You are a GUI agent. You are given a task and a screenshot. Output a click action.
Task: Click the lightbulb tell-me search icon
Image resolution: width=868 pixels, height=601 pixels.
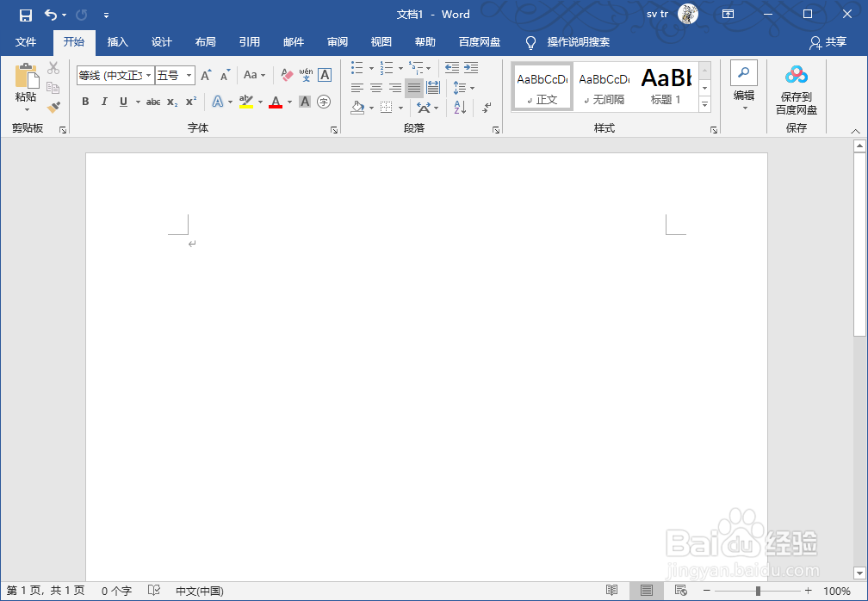530,42
